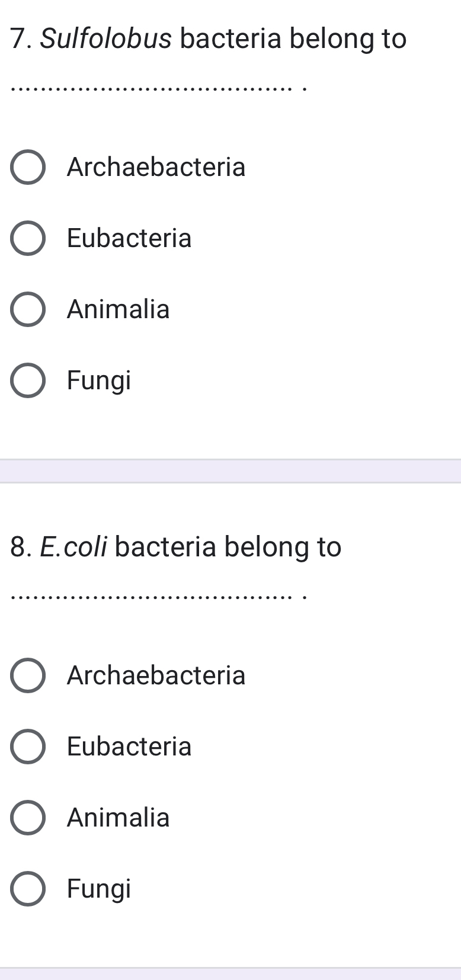
Task: Select Eubacteria for question 7
Action: 28,238
